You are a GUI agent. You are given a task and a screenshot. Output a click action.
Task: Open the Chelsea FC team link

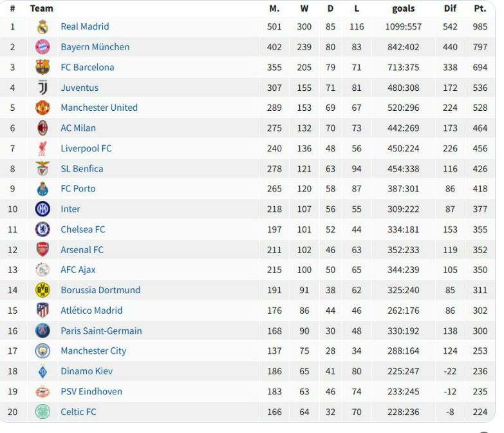pos(82,229)
